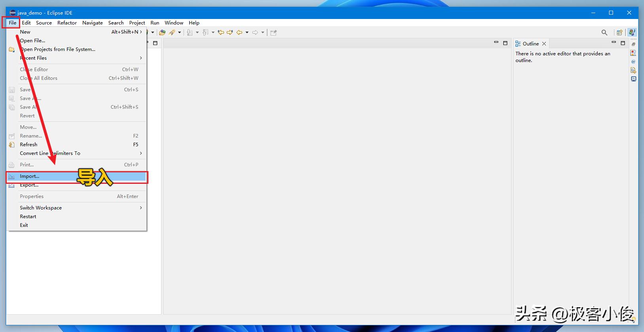Click the Open Type toolbar icon
This screenshot has width=644, height=332.
pyautogui.click(x=162, y=32)
